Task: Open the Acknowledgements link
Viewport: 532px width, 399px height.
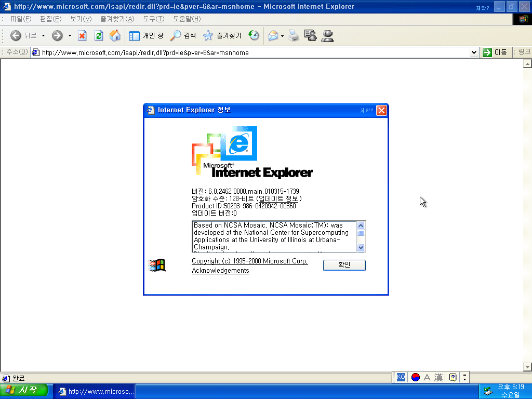Action: pos(220,270)
